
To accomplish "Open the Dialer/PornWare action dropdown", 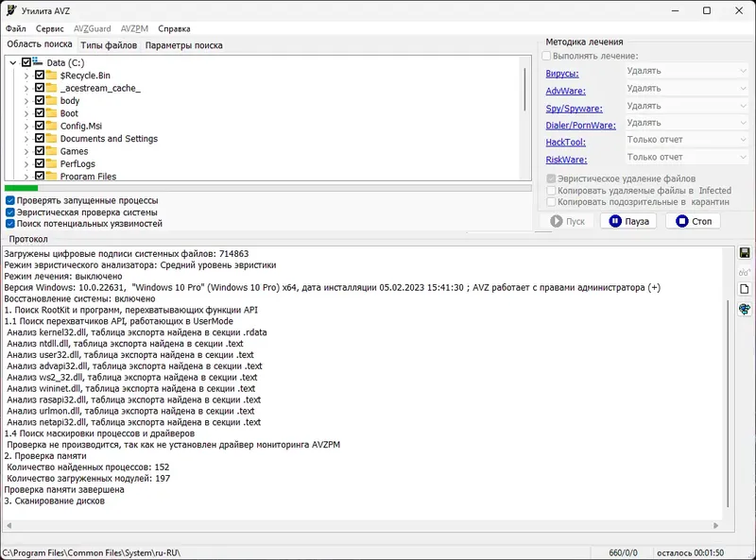I will 687,123.
